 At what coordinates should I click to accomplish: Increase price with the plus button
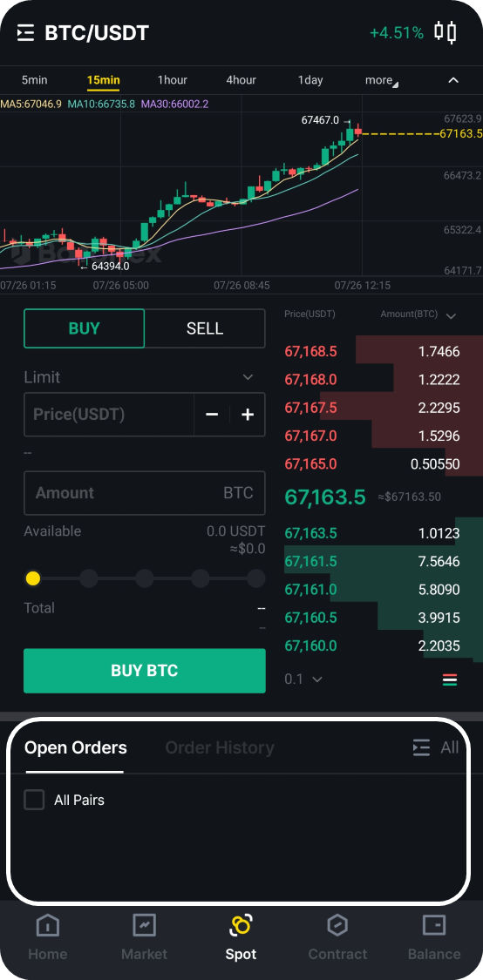point(248,415)
